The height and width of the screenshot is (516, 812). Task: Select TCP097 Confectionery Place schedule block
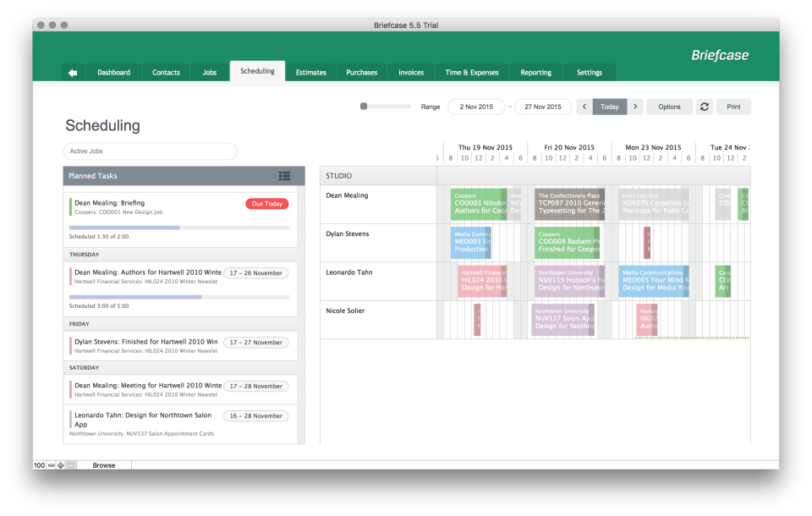(x=569, y=205)
